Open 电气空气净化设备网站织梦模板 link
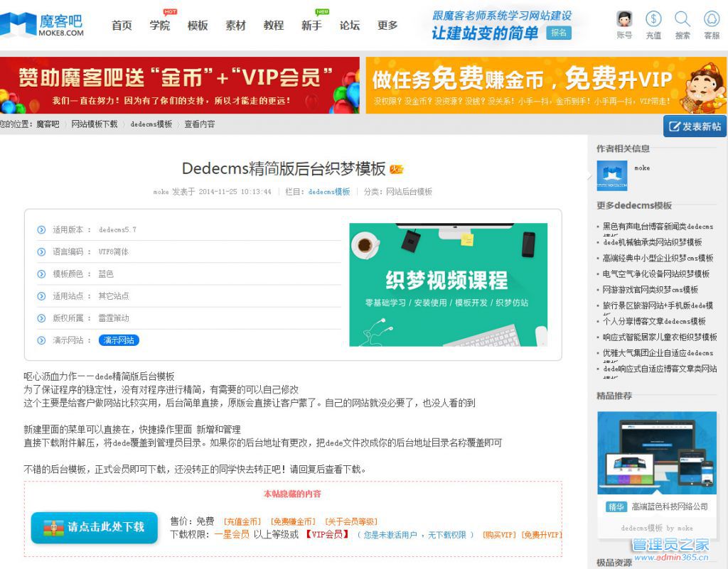This screenshot has width=728, height=569. pyautogui.click(x=656, y=273)
